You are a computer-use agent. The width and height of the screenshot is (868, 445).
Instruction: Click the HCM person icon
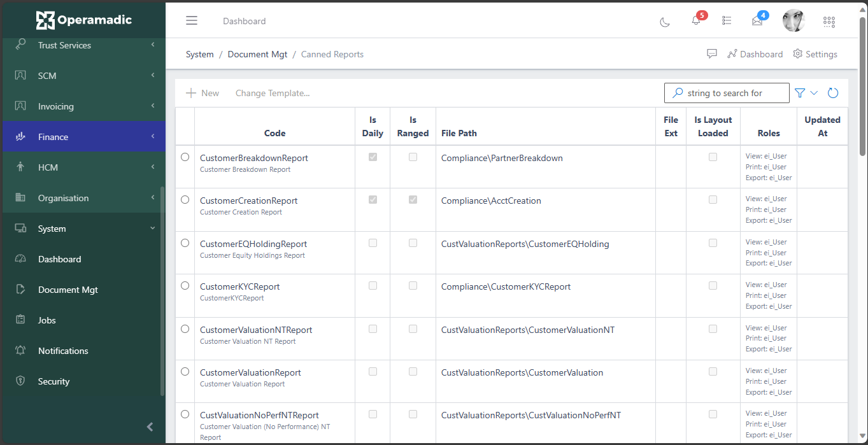click(x=20, y=167)
